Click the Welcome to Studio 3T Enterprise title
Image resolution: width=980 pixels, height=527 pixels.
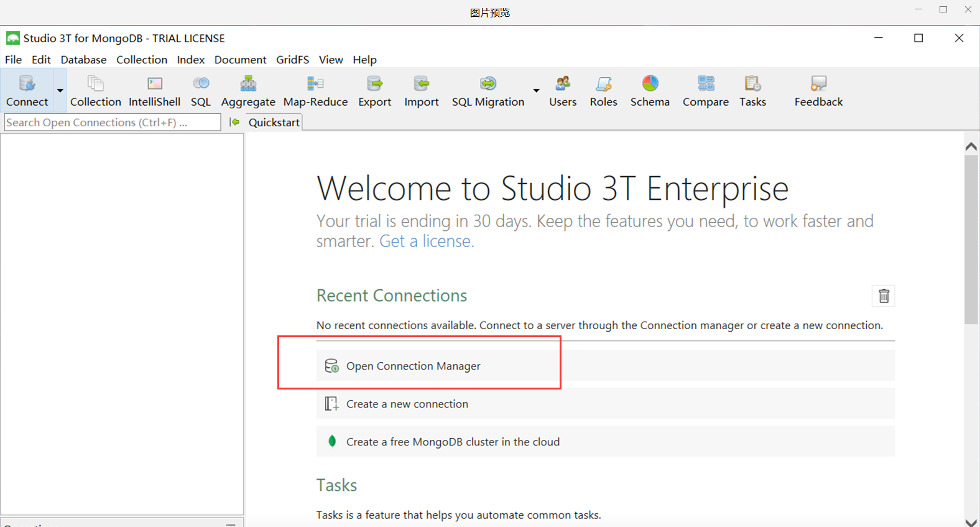pos(552,188)
